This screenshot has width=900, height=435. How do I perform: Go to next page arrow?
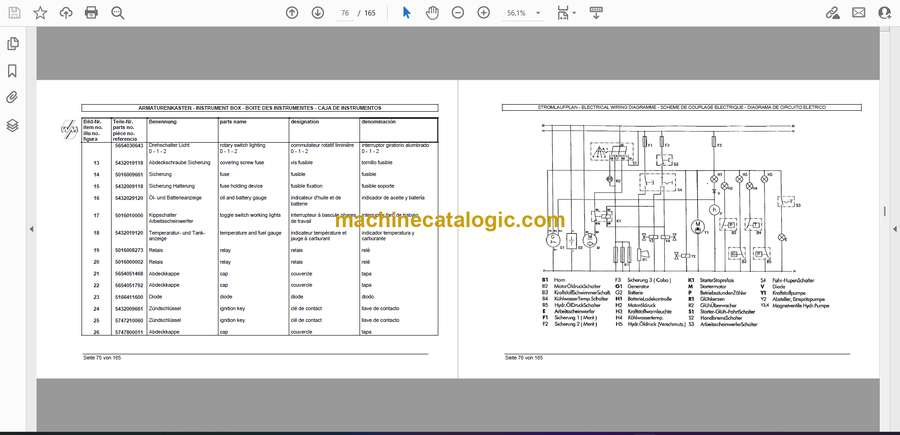click(318, 13)
